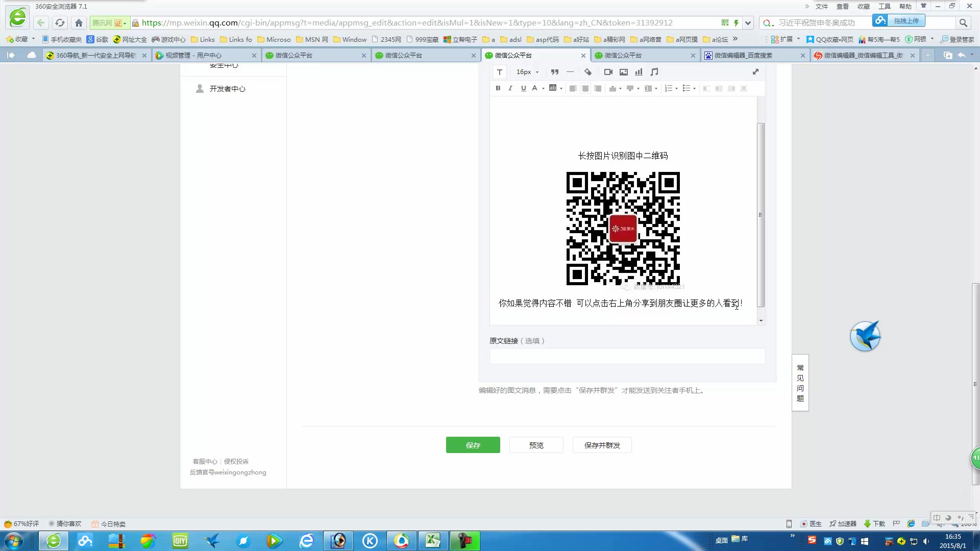Center-align text in the editor

pos(585,88)
